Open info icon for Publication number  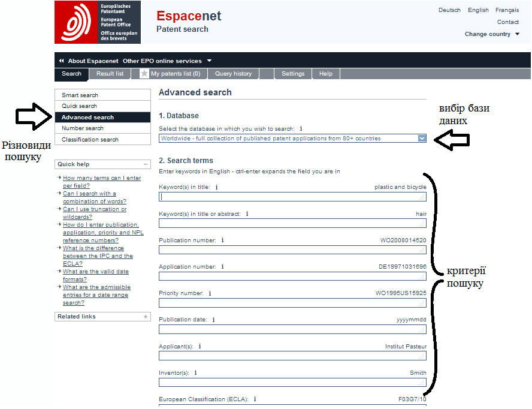click(223, 240)
